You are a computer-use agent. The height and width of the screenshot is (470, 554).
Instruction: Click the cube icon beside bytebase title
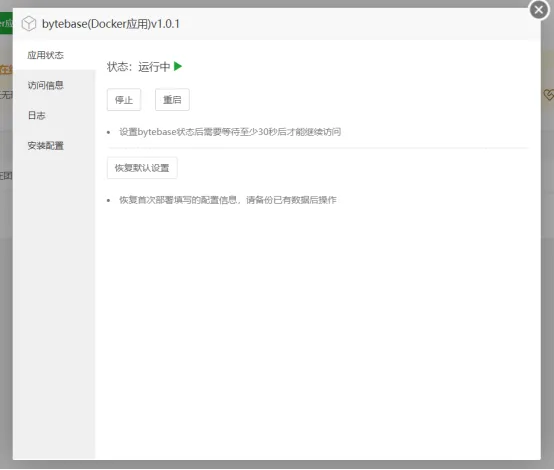point(29,24)
